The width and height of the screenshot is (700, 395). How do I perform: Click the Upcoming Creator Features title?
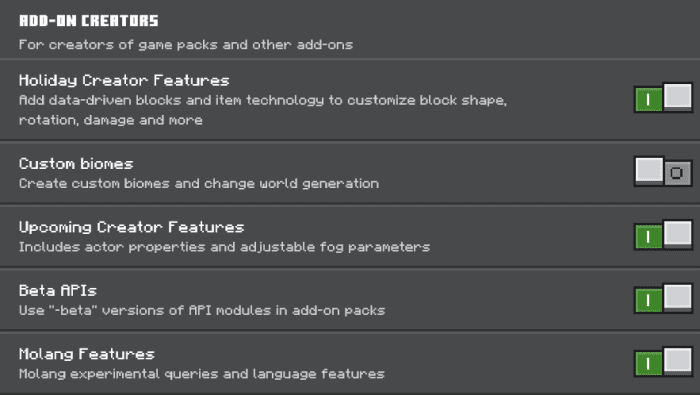click(131, 227)
